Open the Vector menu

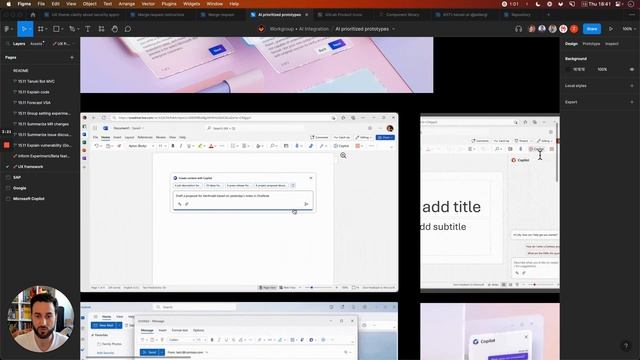(148, 4)
